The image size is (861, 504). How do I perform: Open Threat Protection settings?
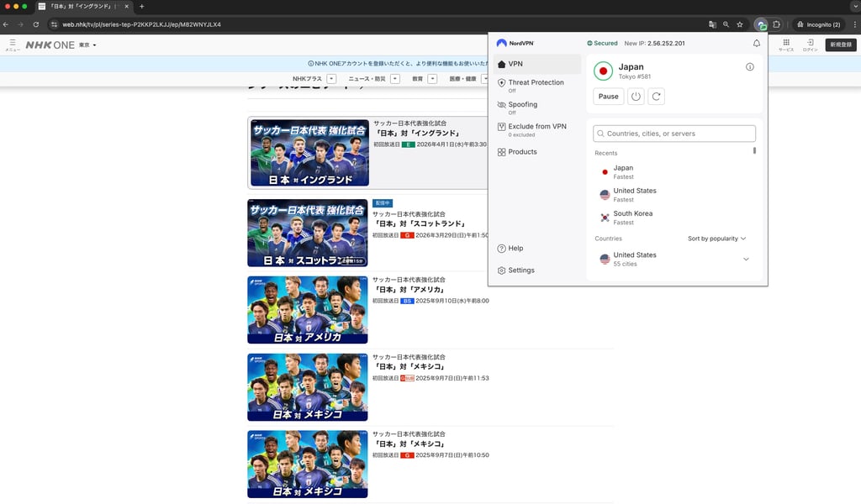coord(537,86)
